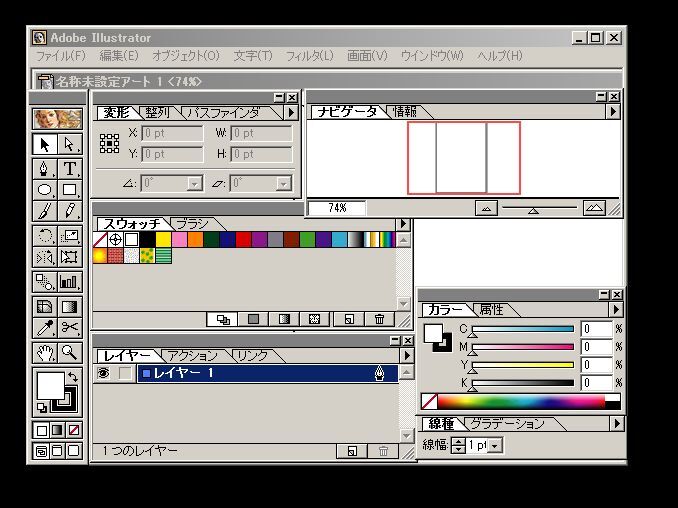This screenshot has width=678, height=508.
Task: Reset to default fill and stroke
Action: (x=42, y=407)
